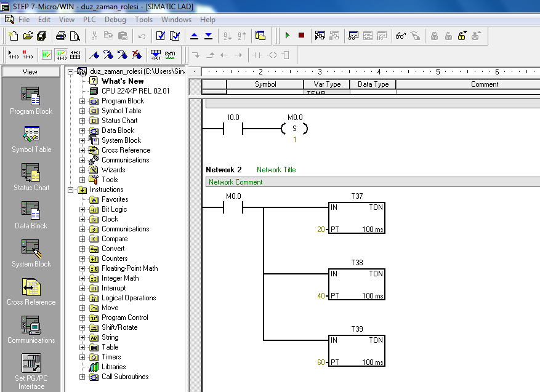The image size is (540, 392).
Task: Expand the Symbol Table tree node
Action: tap(82, 111)
